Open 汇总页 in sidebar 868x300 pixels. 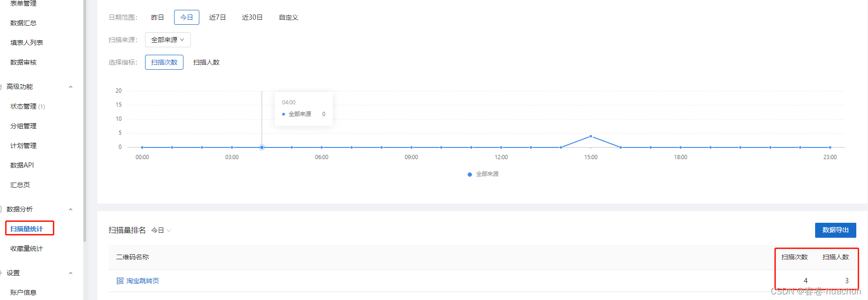pos(20,185)
